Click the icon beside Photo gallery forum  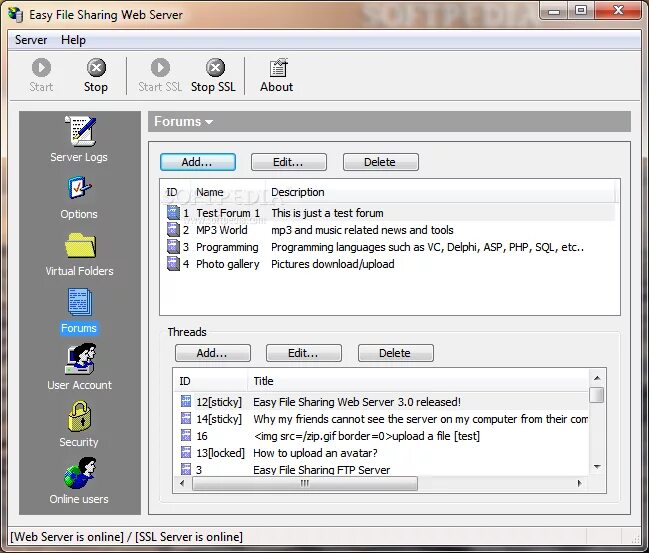tap(173, 264)
